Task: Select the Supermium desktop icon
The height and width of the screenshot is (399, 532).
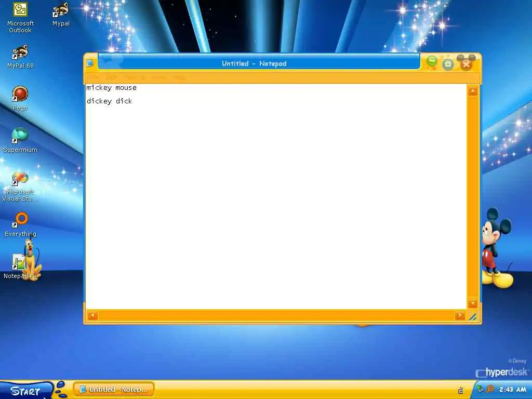Action: pyautogui.click(x=20, y=140)
